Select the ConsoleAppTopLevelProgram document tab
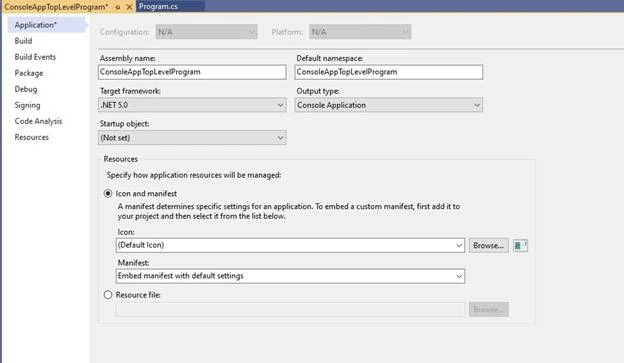The height and width of the screenshot is (363, 624). click(x=56, y=7)
